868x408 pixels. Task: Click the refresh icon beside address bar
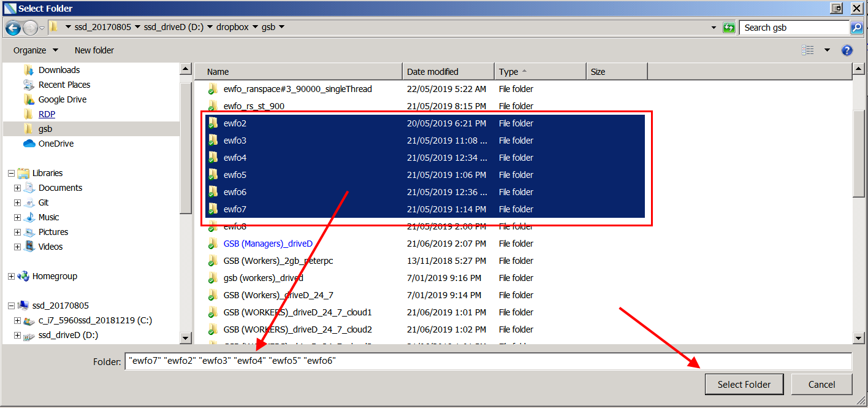pyautogui.click(x=729, y=28)
